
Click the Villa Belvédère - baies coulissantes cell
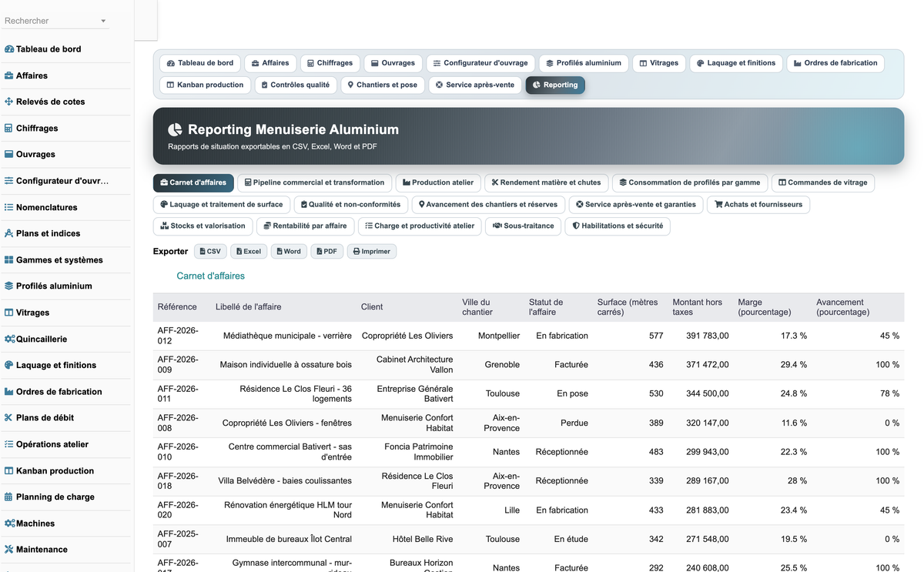(x=285, y=480)
